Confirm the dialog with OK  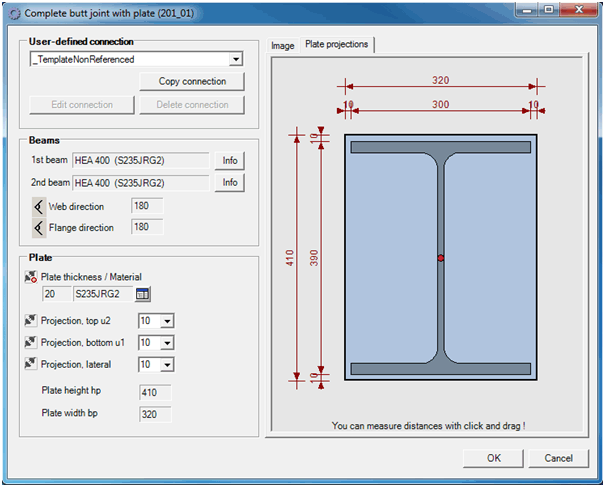494,458
